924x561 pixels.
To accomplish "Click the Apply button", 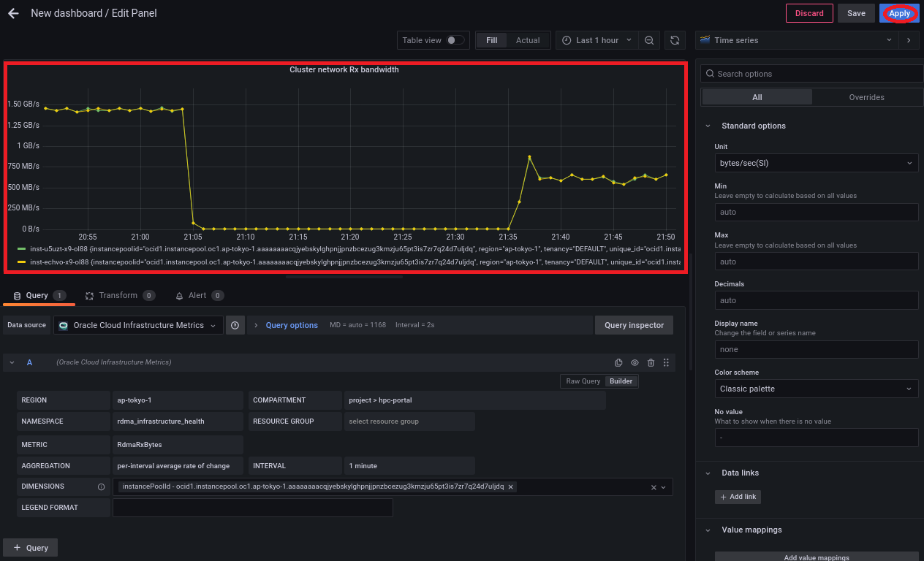I will pyautogui.click(x=899, y=13).
